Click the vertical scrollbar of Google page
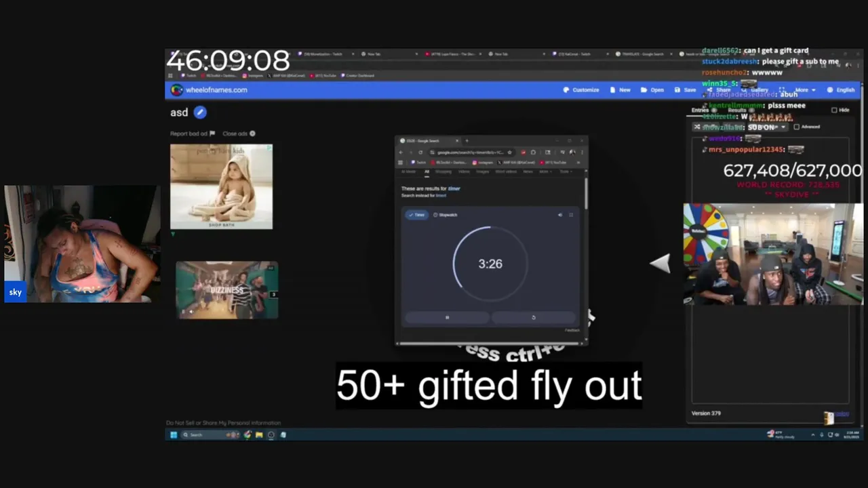Screen dimensions: 868x488 586,193
